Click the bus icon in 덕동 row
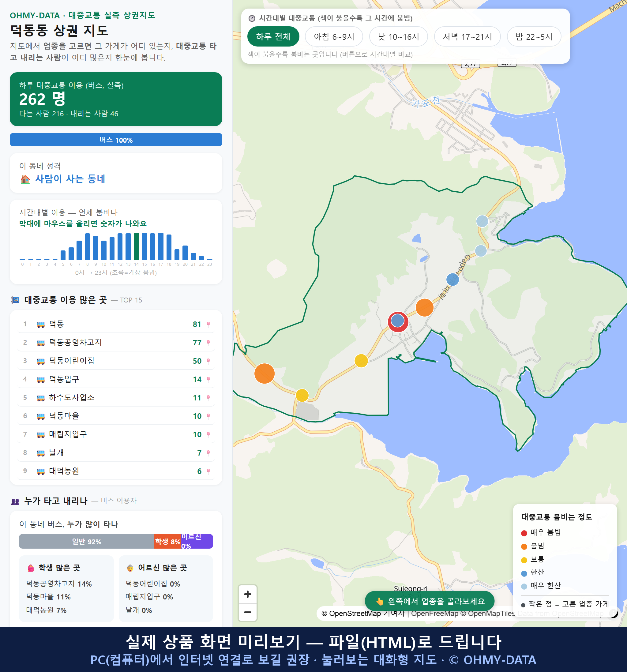 tap(40, 325)
